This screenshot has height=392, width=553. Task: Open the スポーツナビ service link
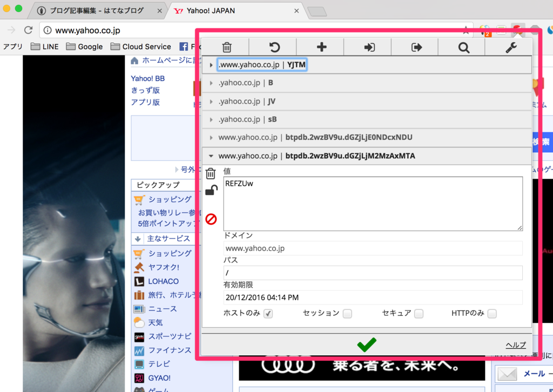click(x=170, y=336)
